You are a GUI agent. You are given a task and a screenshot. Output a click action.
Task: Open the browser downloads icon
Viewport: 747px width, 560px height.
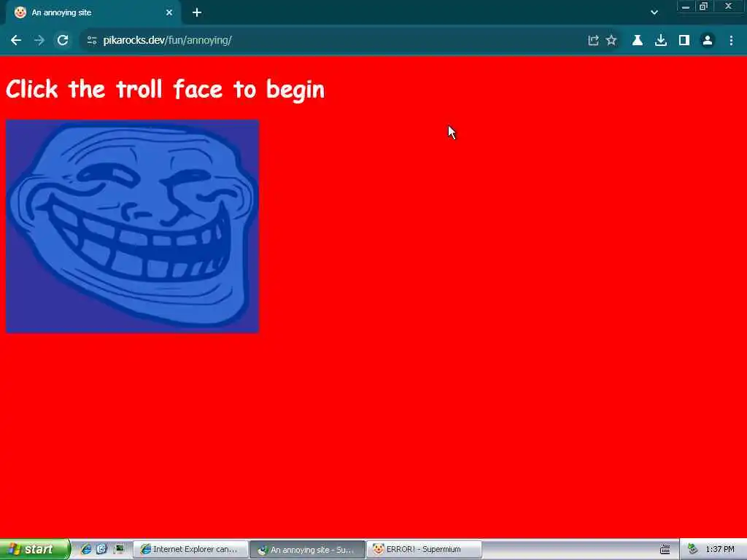(x=661, y=41)
